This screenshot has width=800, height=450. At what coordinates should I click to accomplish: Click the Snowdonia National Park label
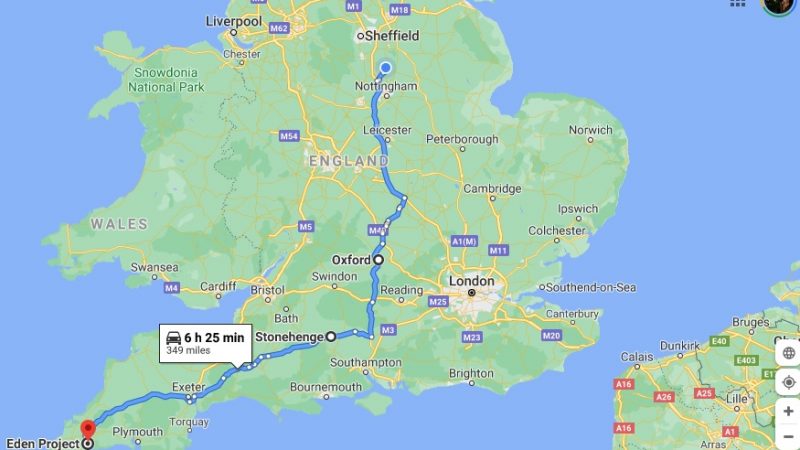click(166, 80)
